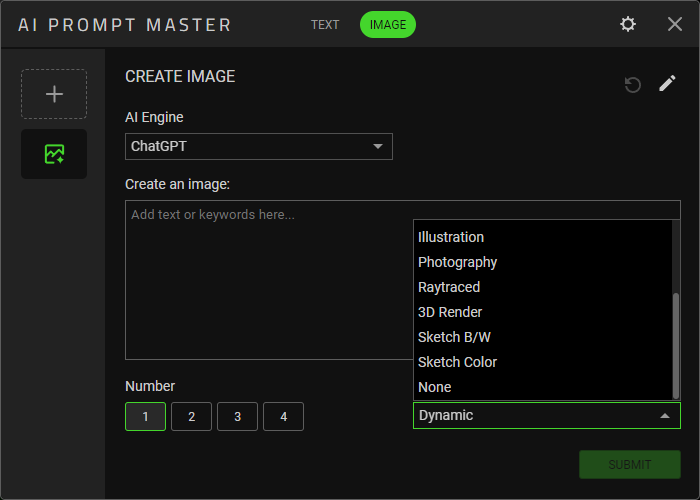Open the settings gear icon
Screen dimensions: 700x500
628,24
